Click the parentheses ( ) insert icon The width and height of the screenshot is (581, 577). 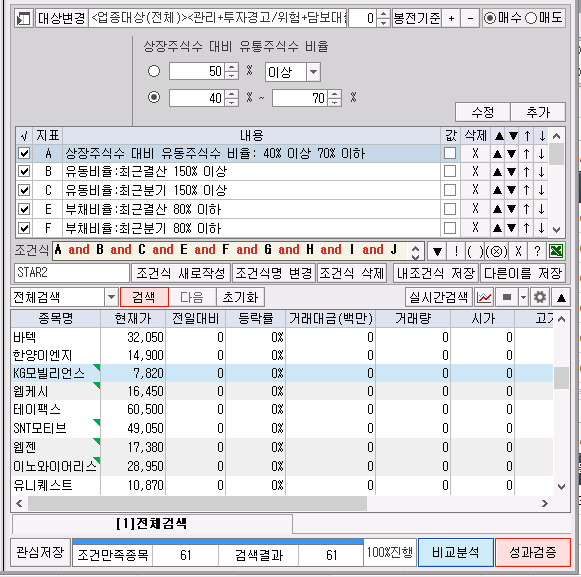[x=475, y=252]
